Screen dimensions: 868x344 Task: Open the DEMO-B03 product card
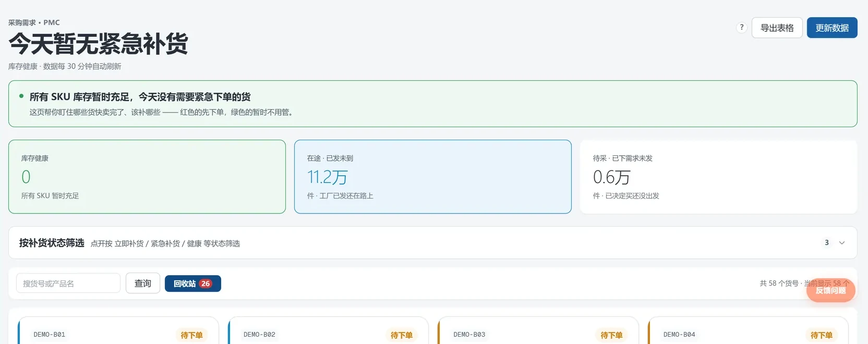538,330
